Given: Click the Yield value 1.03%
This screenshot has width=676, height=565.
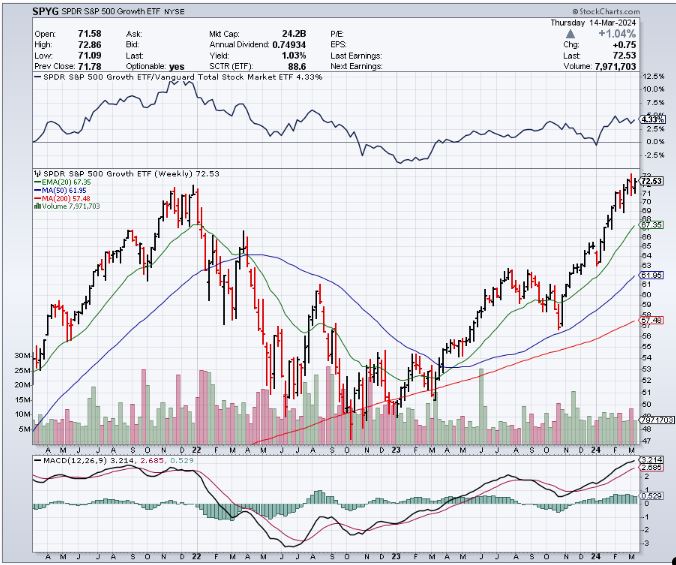Looking at the screenshot, I should click(294, 56).
